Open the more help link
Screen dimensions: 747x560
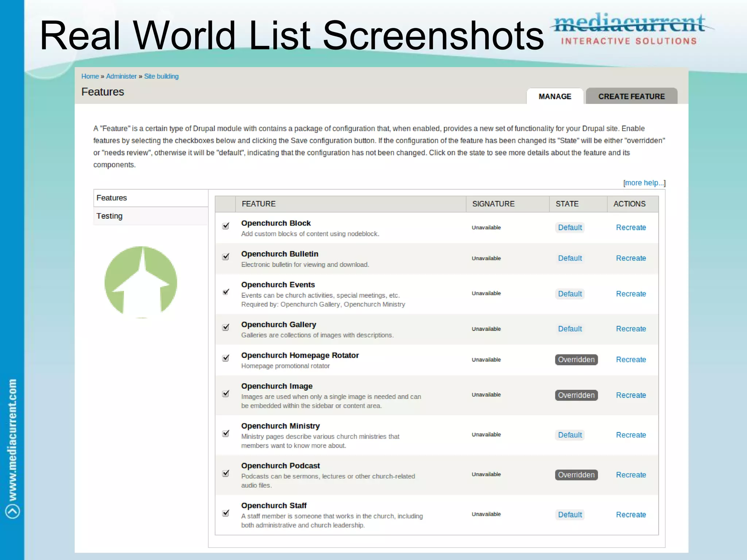coord(645,183)
